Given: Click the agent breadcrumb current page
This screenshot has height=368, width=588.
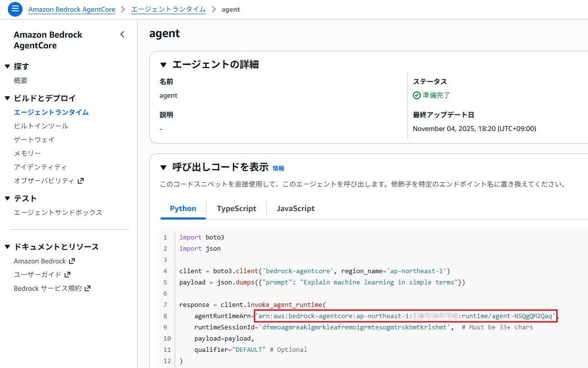Looking at the screenshot, I should 231,9.
